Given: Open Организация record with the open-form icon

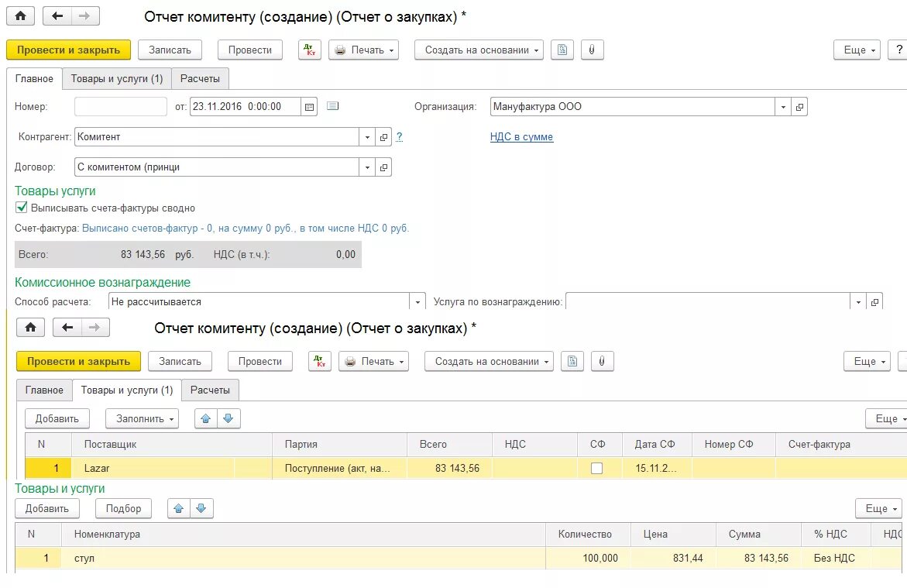Looking at the screenshot, I should pos(799,106).
